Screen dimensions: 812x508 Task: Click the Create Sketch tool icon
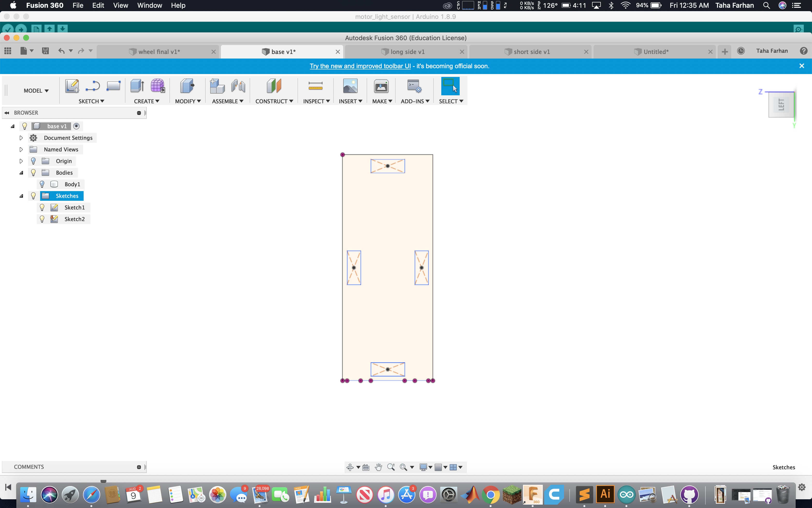point(72,86)
